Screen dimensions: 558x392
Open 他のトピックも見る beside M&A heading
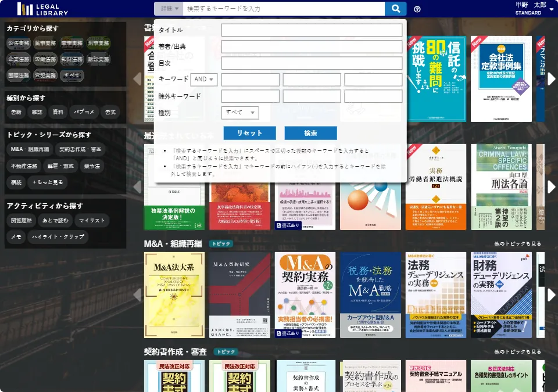(517, 244)
